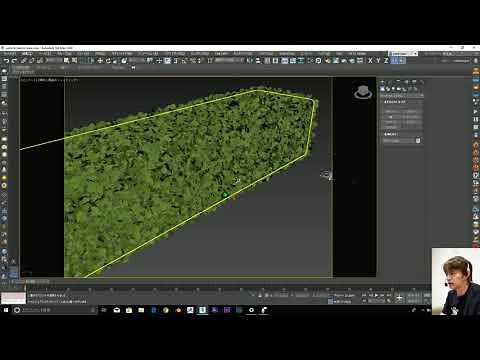The width and height of the screenshot is (480, 360).
Task: Go to the start frame of animation
Action: point(364,295)
